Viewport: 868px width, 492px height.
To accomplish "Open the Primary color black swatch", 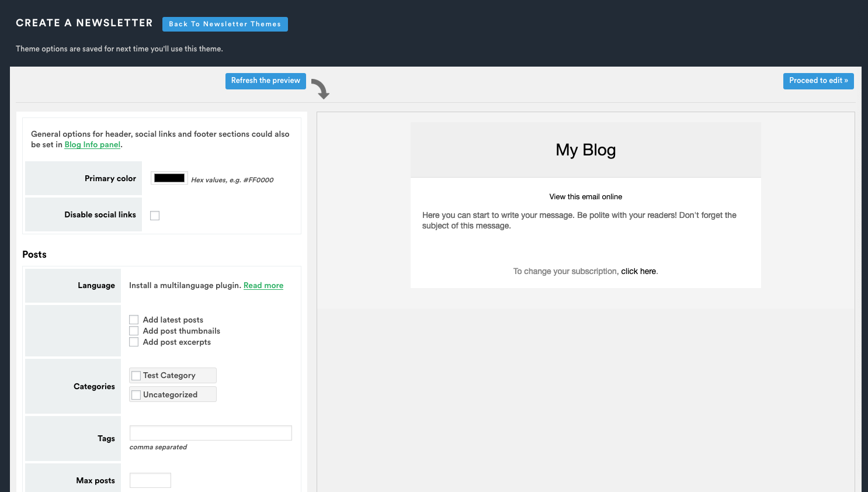I will point(169,178).
